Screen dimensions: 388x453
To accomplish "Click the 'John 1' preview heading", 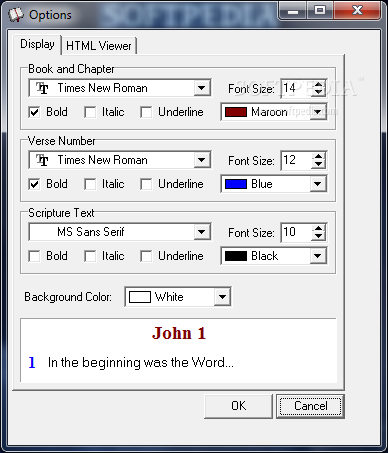I will click(x=179, y=333).
